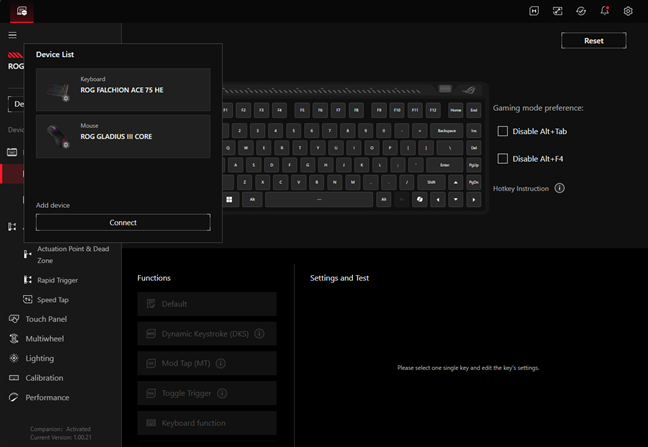The height and width of the screenshot is (447, 648).
Task: Click the keyboard icon in sidebar
Action: click(12, 152)
